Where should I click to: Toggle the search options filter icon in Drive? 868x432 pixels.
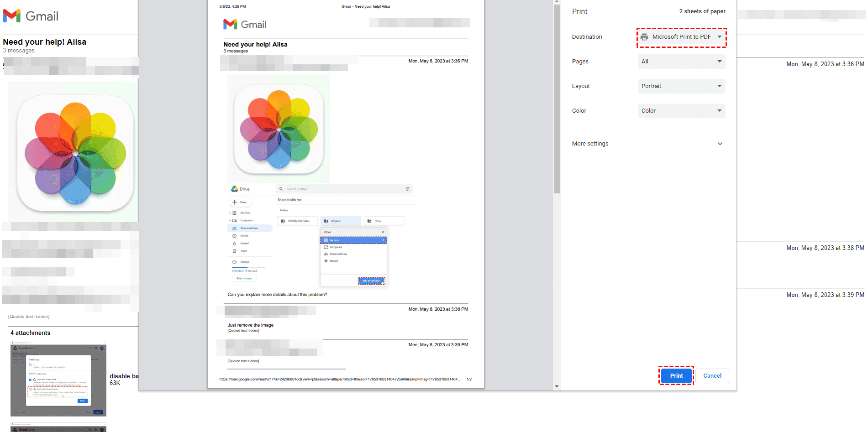coord(408,189)
